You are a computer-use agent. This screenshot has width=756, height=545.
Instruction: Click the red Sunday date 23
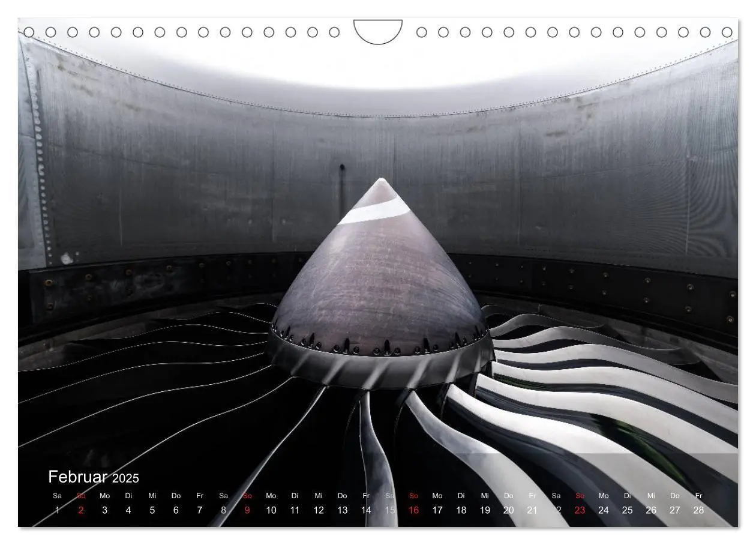point(580,510)
